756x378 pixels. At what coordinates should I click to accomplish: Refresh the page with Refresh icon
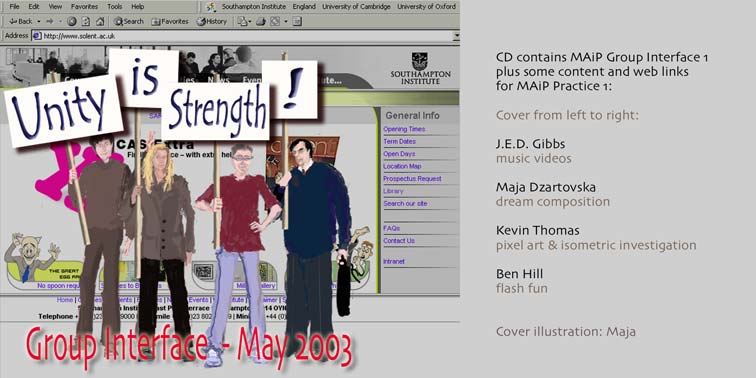pos(86,21)
